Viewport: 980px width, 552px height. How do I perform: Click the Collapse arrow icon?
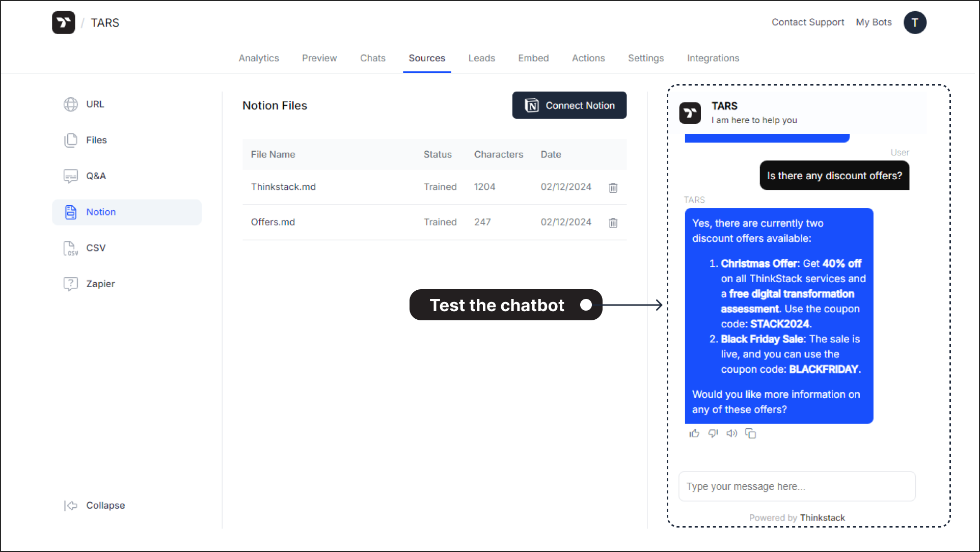coord(71,506)
